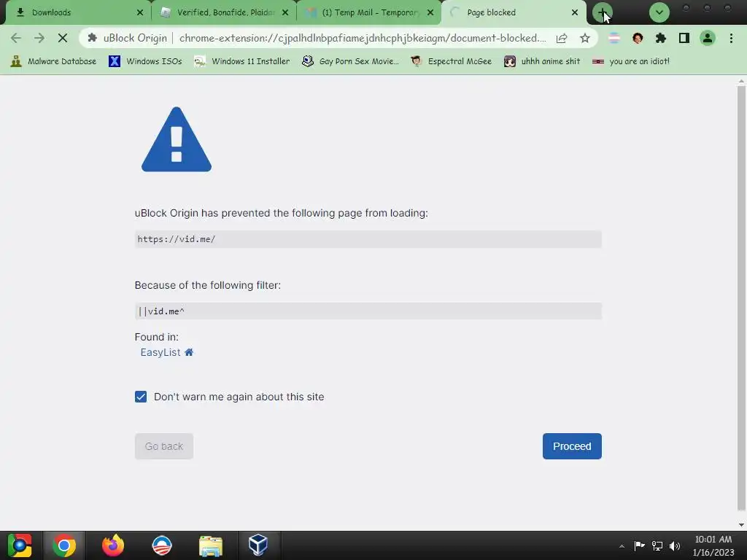
Task: Open File Explorer from the taskbar
Action: point(211,545)
